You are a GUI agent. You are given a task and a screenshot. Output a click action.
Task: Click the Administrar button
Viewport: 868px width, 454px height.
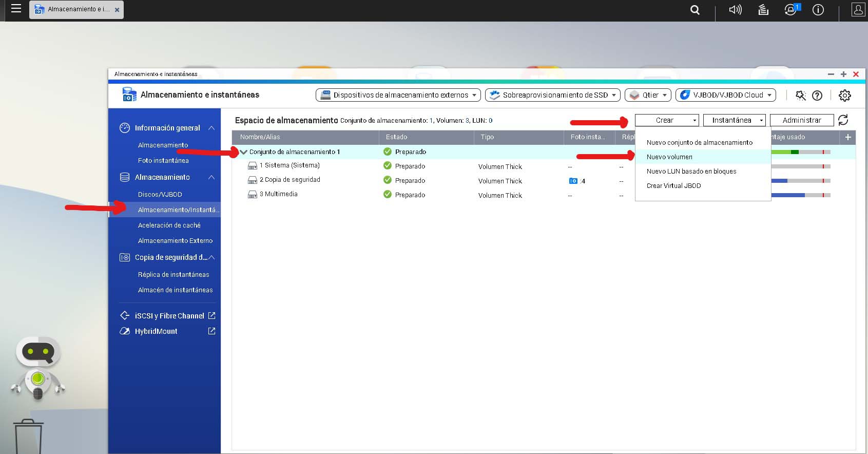pyautogui.click(x=801, y=120)
